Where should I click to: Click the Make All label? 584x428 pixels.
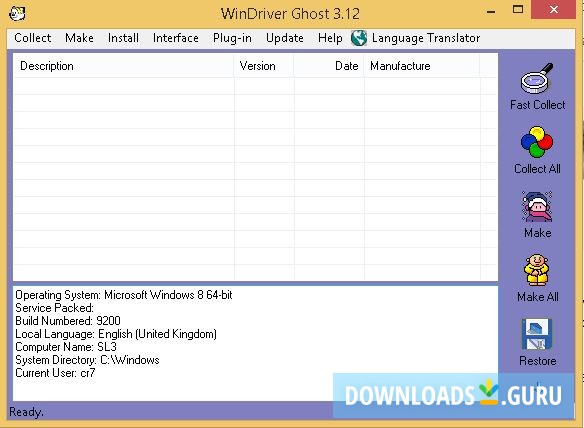coord(537,297)
